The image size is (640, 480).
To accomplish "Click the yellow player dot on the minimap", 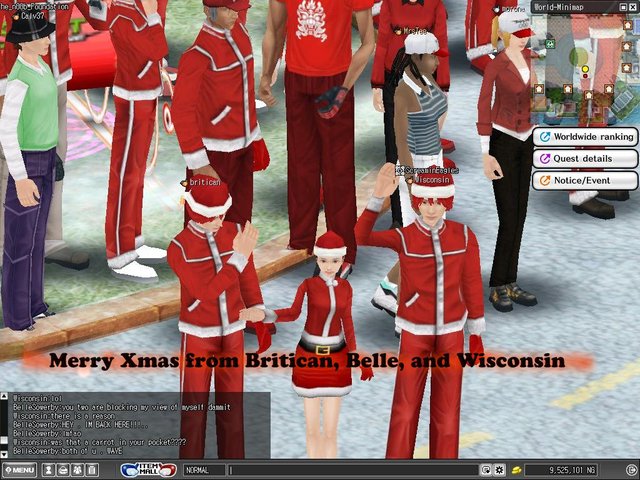I will 585,69.
